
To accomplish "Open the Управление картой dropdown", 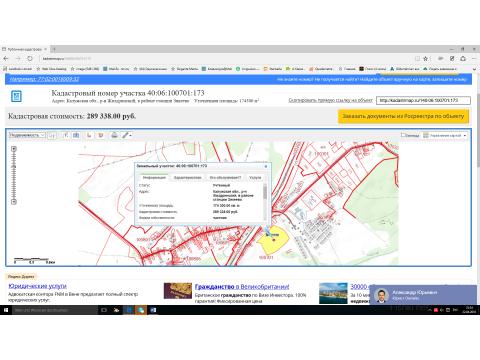I will tap(445, 135).
